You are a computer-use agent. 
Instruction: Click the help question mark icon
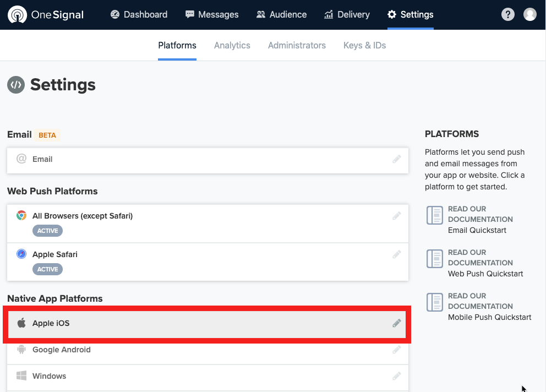point(508,14)
